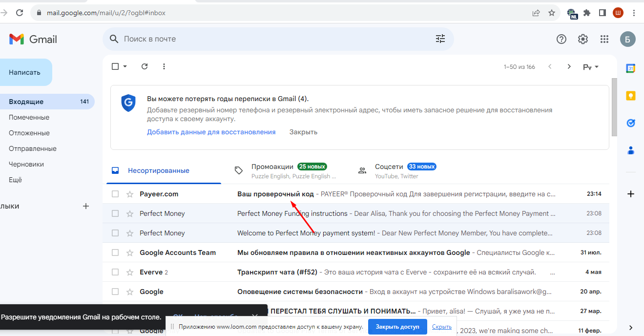This screenshot has height=336, width=644.
Task: Star the Perfect Money Funding instructions email
Action: 130,213
